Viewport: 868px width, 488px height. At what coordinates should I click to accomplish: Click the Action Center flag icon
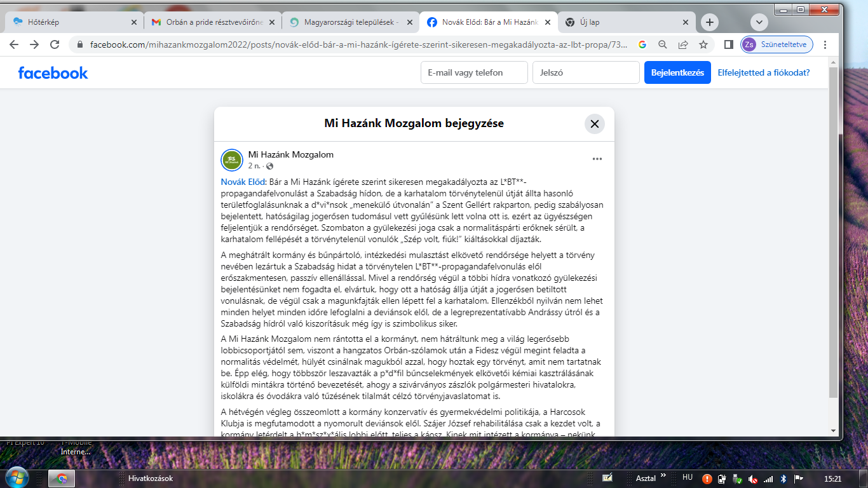(x=799, y=479)
